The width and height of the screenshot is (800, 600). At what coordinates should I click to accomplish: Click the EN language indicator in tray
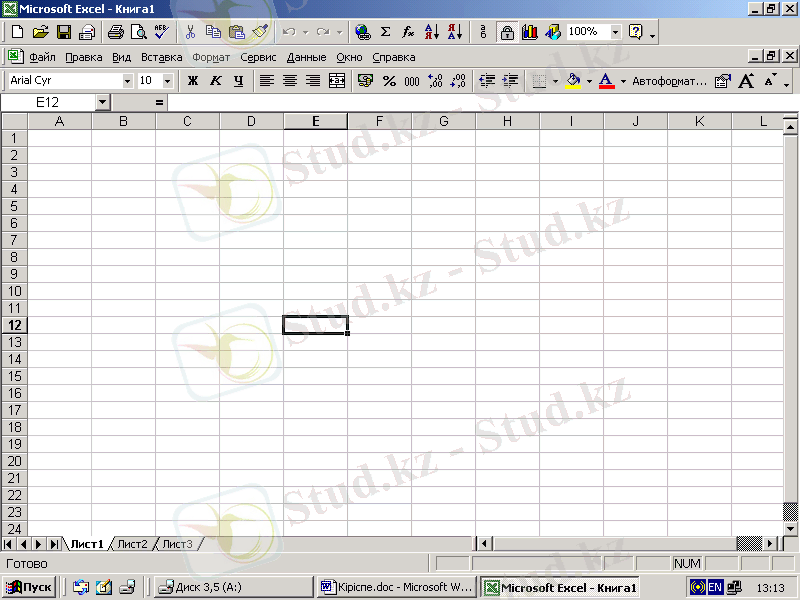coord(715,587)
